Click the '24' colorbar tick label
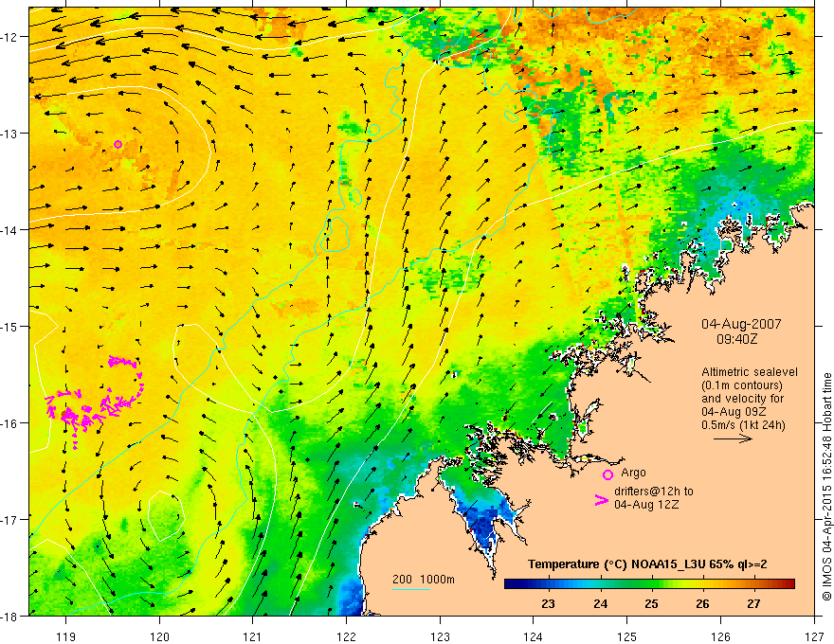This screenshot has height=644, width=834. pyautogui.click(x=601, y=603)
